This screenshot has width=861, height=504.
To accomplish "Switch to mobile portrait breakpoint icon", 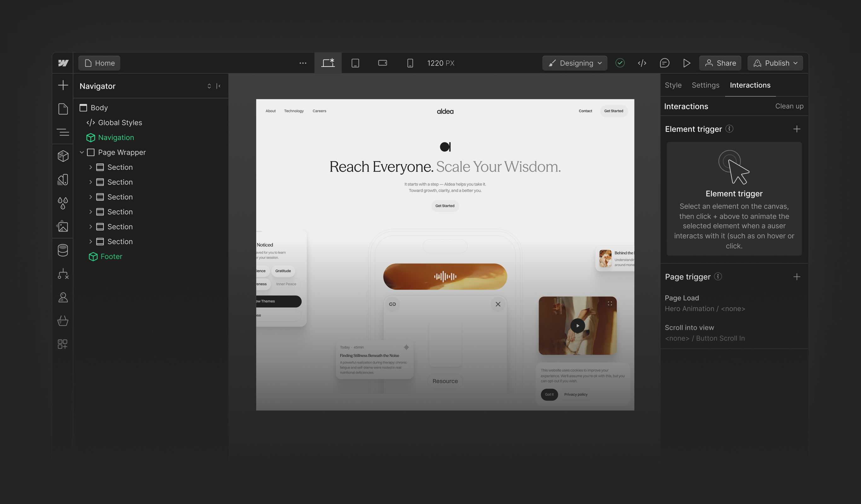I will pos(410,63).
